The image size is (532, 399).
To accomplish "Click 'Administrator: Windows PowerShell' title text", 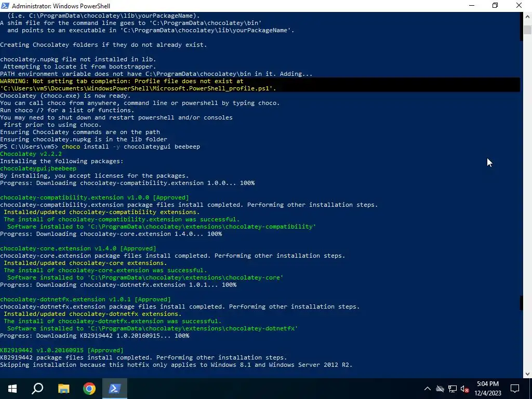I will point(61,6).
